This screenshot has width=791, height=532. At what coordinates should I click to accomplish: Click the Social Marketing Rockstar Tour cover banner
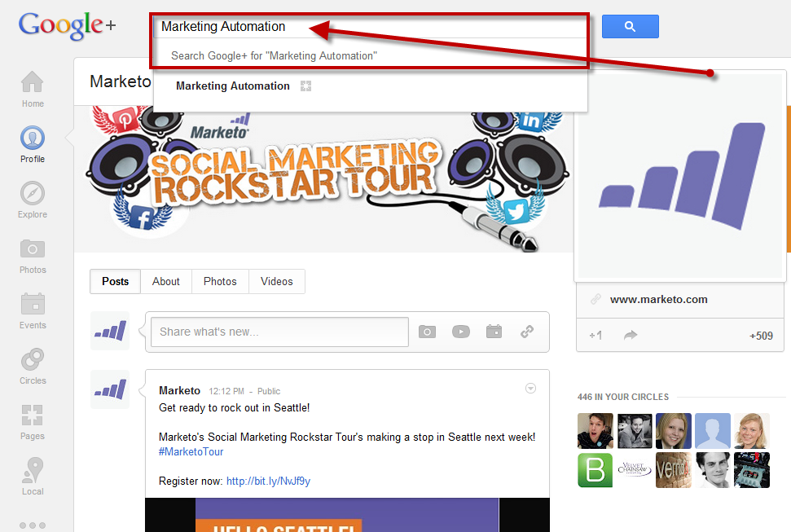(323, 179)
